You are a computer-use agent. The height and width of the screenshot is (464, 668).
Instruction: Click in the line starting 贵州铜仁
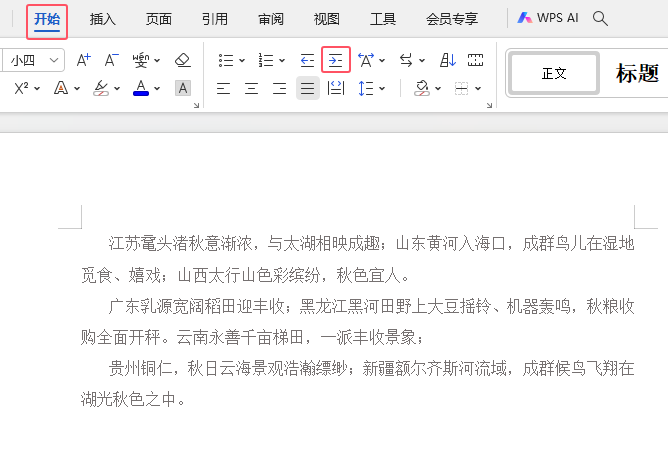pos(371,368)
